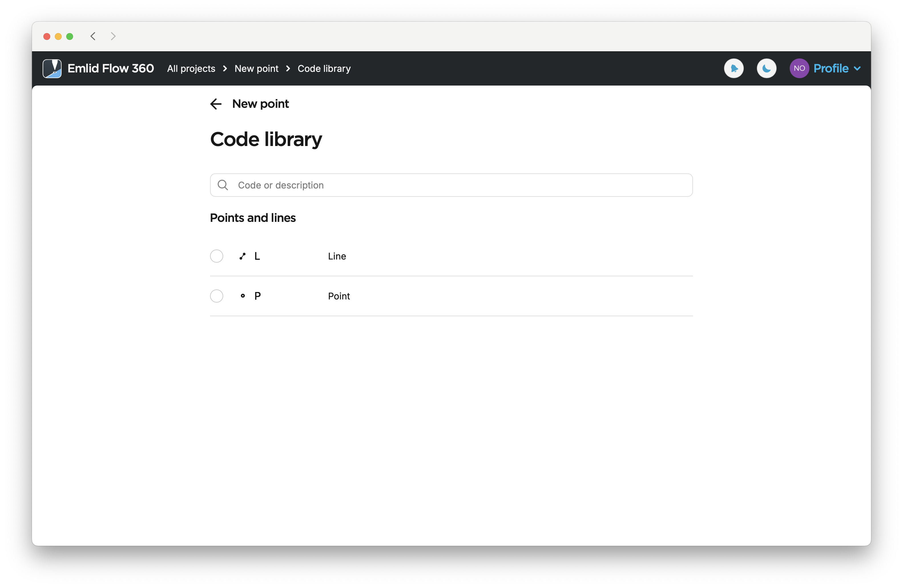
Task: Click the point symbol icon next to P
Action: (x=243, y=296)
